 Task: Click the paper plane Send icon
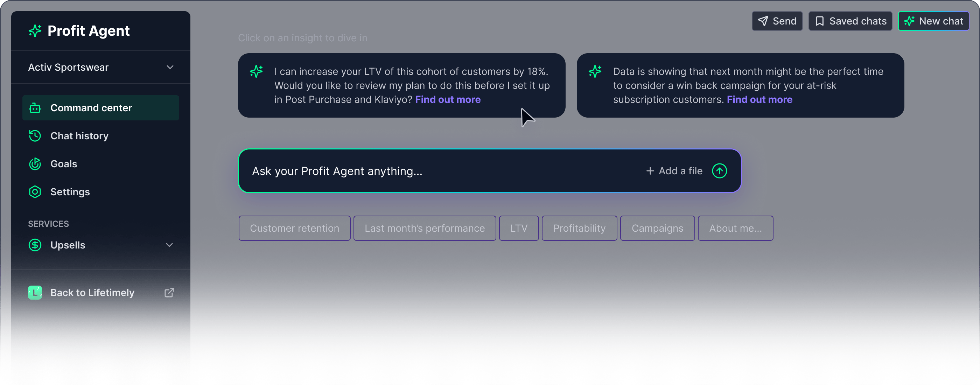(762, 21)
